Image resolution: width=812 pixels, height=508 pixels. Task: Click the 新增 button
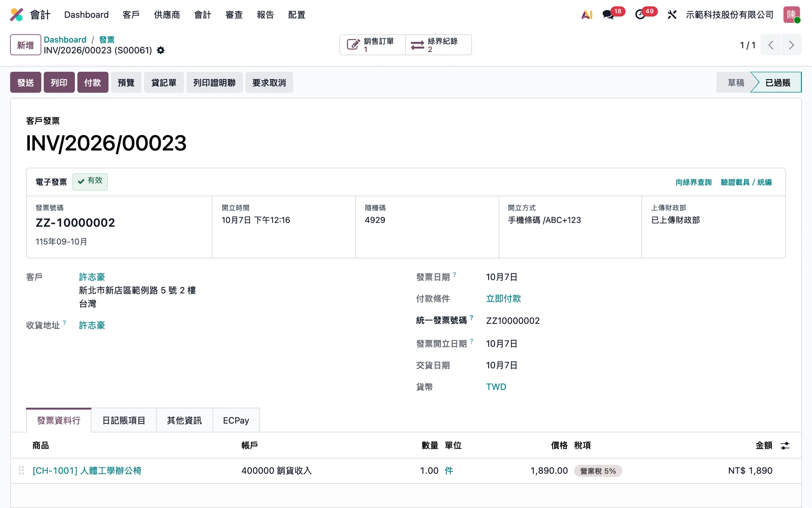(26, 45)
